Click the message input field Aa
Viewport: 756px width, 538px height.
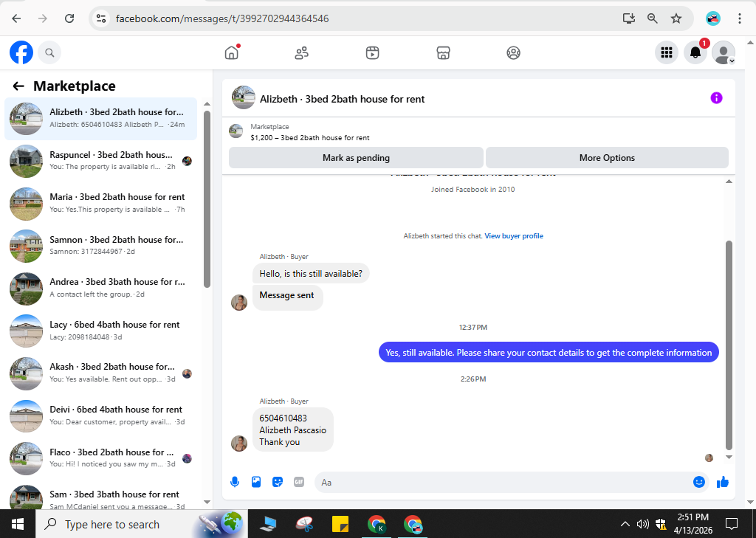point(504,482)
